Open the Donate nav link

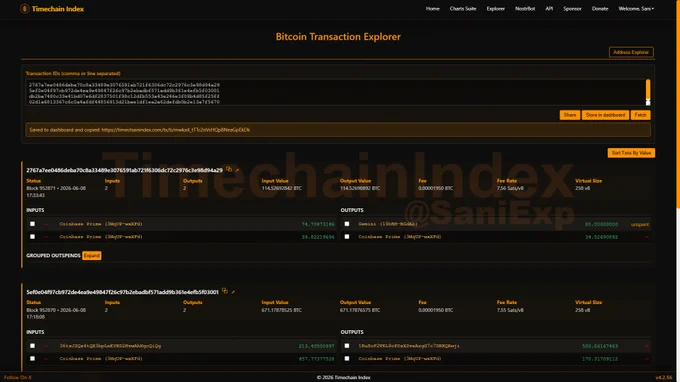[600, 9]
